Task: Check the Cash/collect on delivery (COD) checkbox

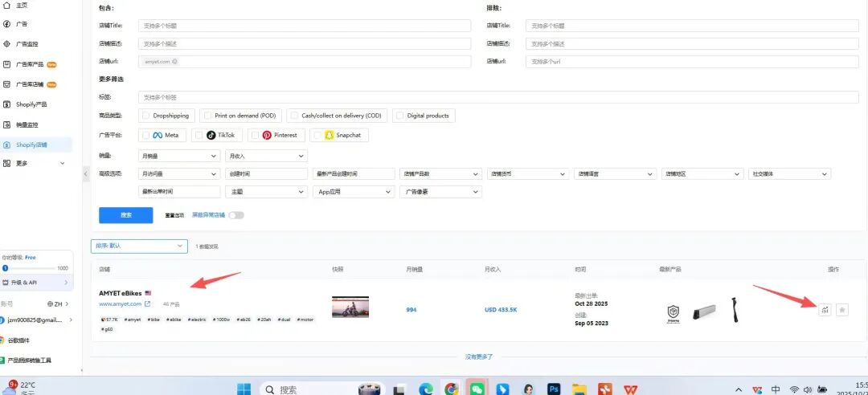Action: pyautogui.click(x=294, y=116)
